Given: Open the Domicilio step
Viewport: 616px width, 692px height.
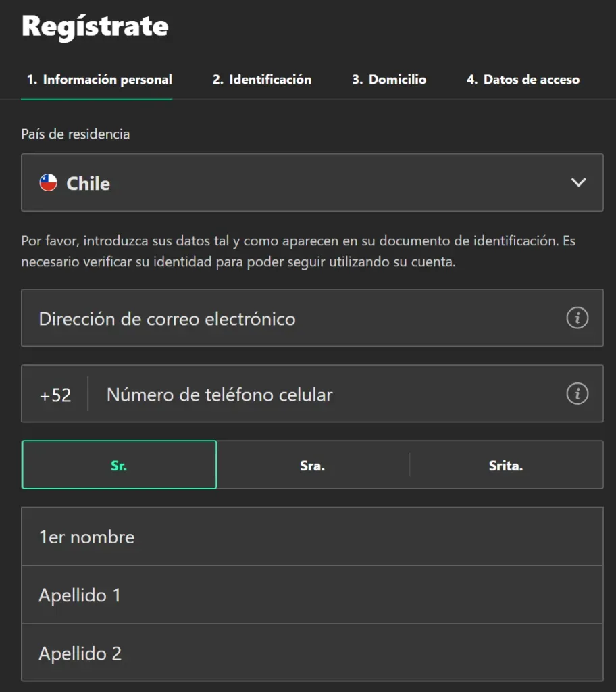Looking at the screenshot, I should pos(388,79).
